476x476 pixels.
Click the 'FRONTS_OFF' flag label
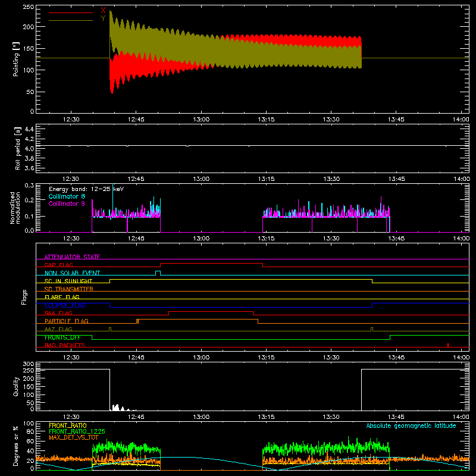62,337
